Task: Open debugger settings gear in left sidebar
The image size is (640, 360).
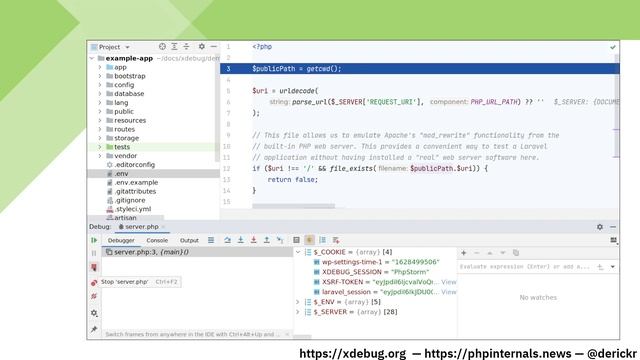Action: point(94,313)
